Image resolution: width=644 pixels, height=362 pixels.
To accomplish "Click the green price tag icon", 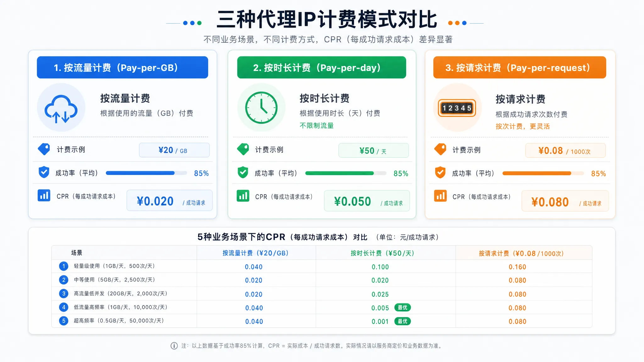I will [243, 149].
